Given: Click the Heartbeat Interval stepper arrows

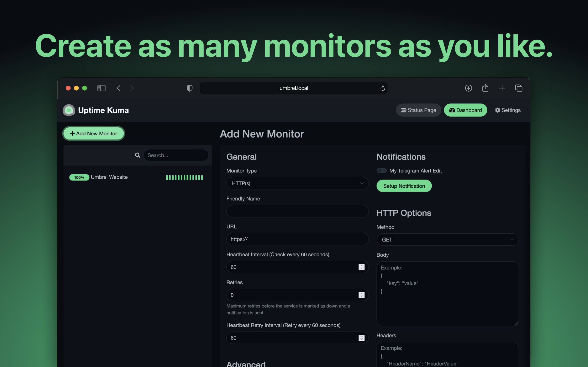Looking at the screenshot, I should [361, 267].
